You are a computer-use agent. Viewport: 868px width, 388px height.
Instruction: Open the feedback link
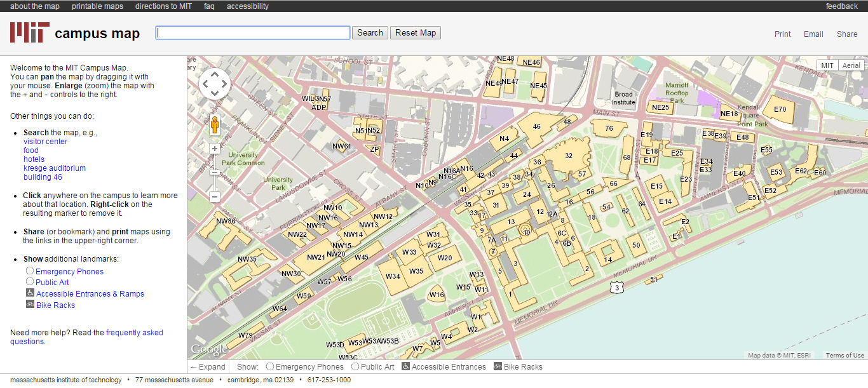[842, 6]
